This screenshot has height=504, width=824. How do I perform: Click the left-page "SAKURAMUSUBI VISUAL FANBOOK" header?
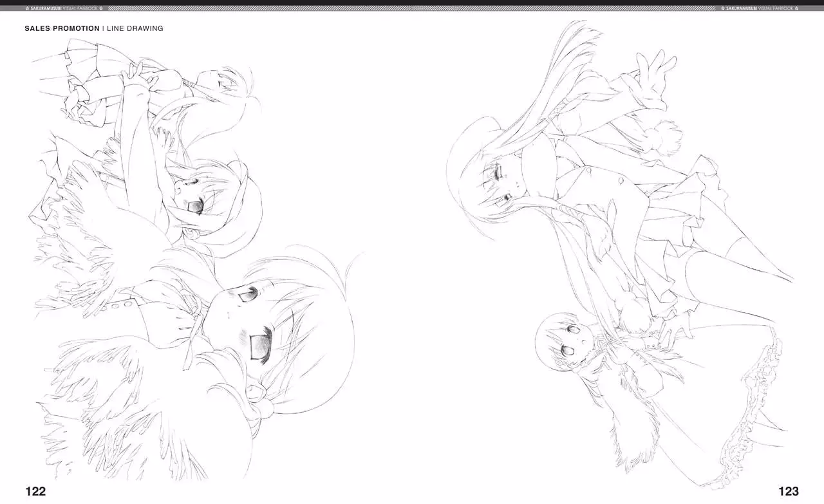tap(64, 8)
